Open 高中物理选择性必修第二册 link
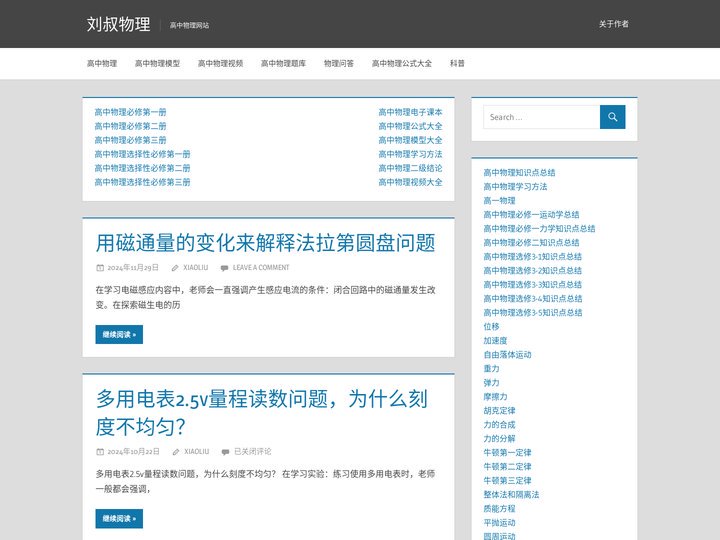Viewport: 720px width, 540px height. click(142, 168)
